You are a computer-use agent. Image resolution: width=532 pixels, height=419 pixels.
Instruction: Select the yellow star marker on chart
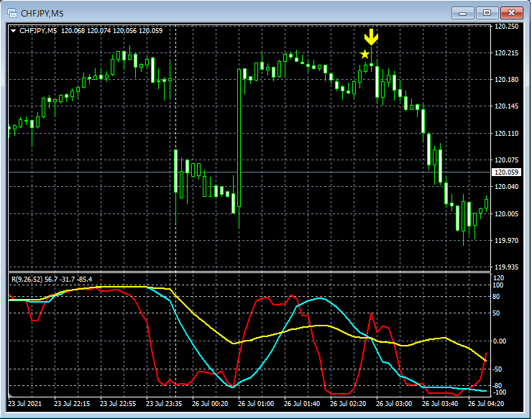(364, 55)
